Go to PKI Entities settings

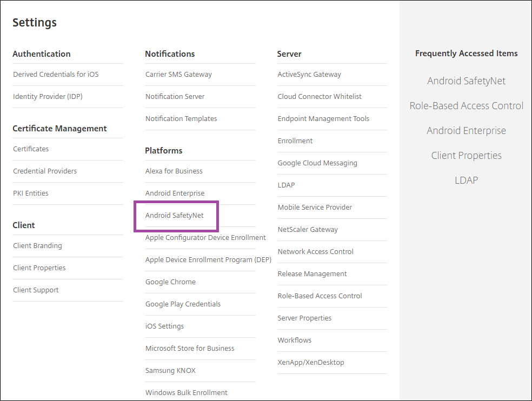[x=31, y=193]
